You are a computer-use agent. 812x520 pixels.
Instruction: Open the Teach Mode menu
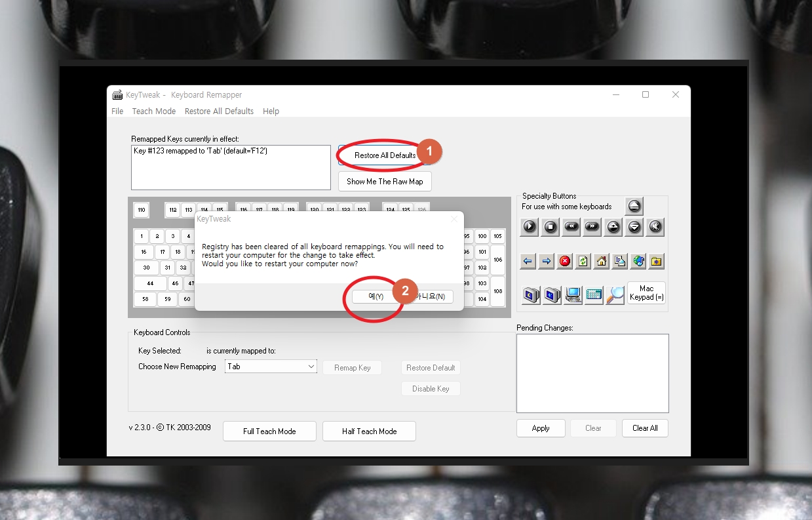click(154, 111)
